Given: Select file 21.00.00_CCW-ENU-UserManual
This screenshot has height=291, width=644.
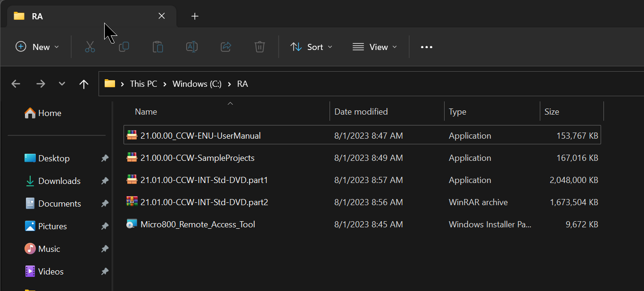Looking at the screenshot, I should [362, 135].
